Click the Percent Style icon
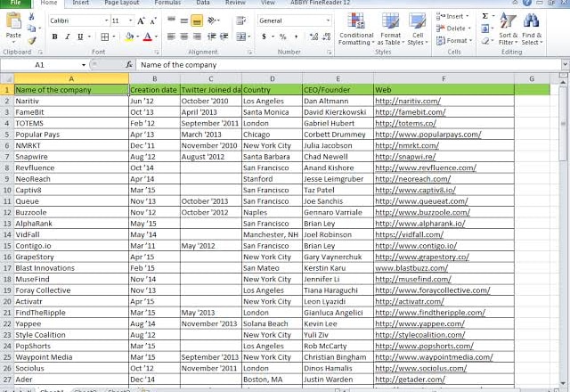The height and width of the screenshot is (392, 570). [283, 37]
